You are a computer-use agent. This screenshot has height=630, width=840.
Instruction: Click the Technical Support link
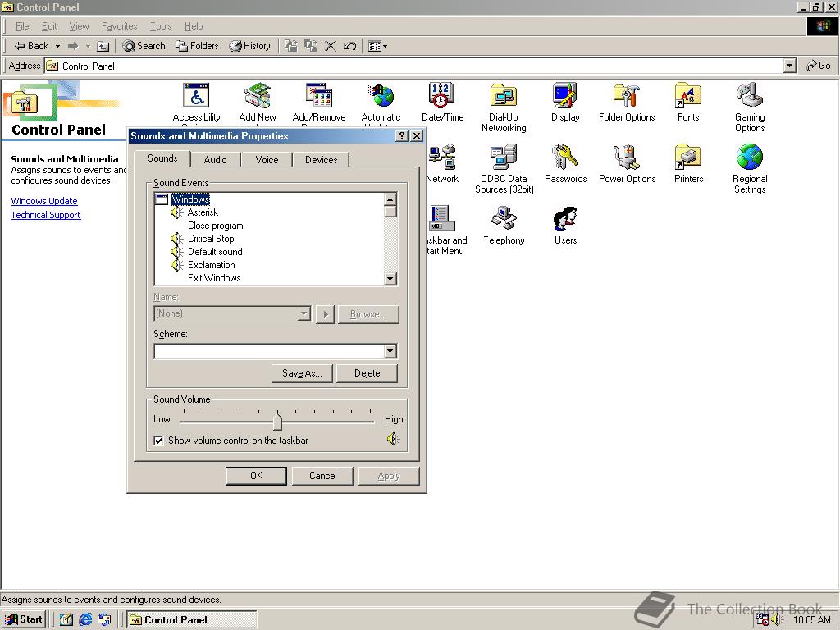[x=46, y=215]
